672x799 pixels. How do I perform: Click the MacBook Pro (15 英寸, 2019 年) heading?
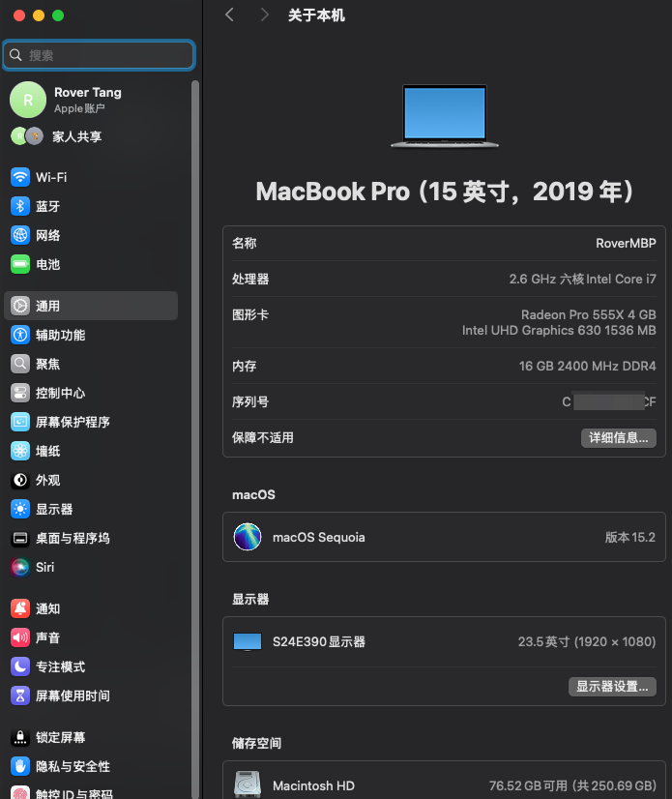pos(444,192)
